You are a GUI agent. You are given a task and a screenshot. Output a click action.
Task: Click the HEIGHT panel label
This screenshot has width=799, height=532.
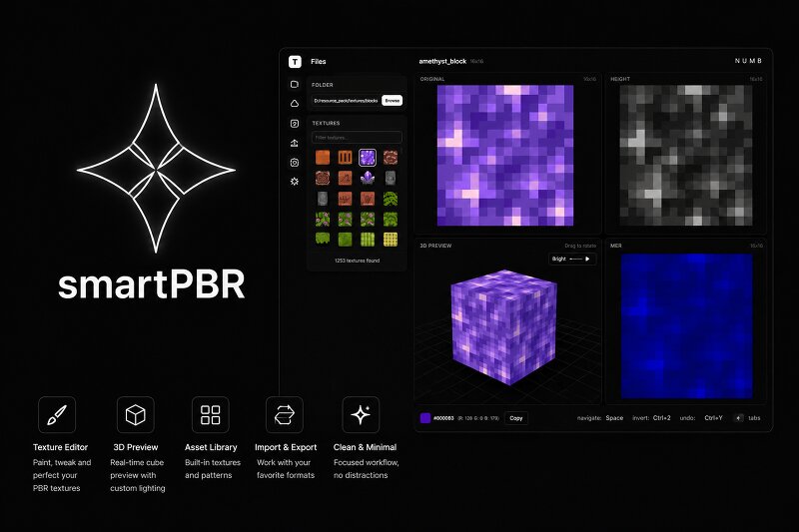620,80
